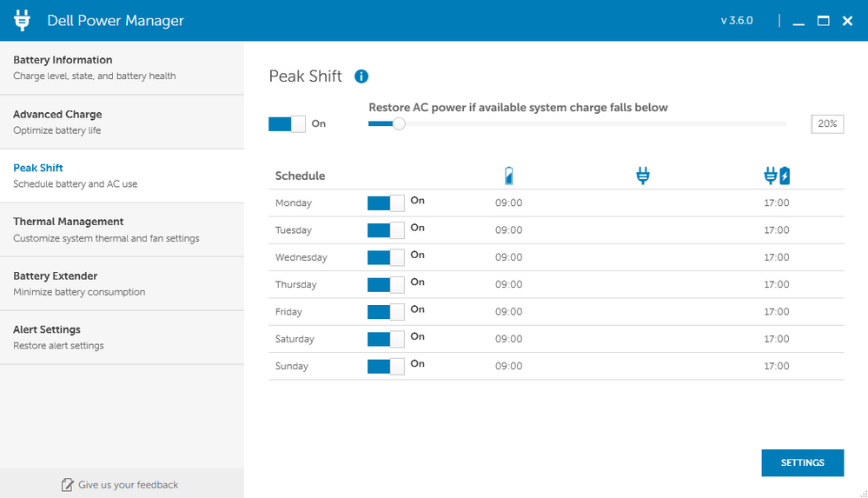868x498 pixels.
Task: Click Saturday's 09:00 start time
Action: (509, 338)
